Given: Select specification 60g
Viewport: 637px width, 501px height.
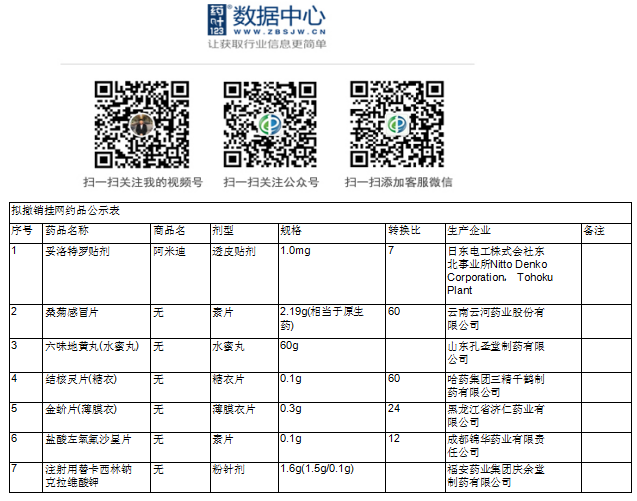Looking at the screenshot, I should point(289,346).
